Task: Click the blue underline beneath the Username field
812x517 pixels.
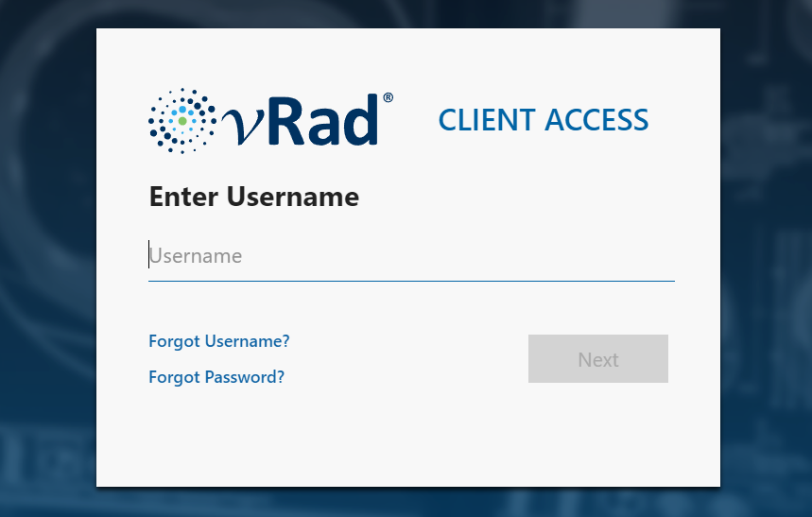Action: pyautogui.click(x=411, y=281)
